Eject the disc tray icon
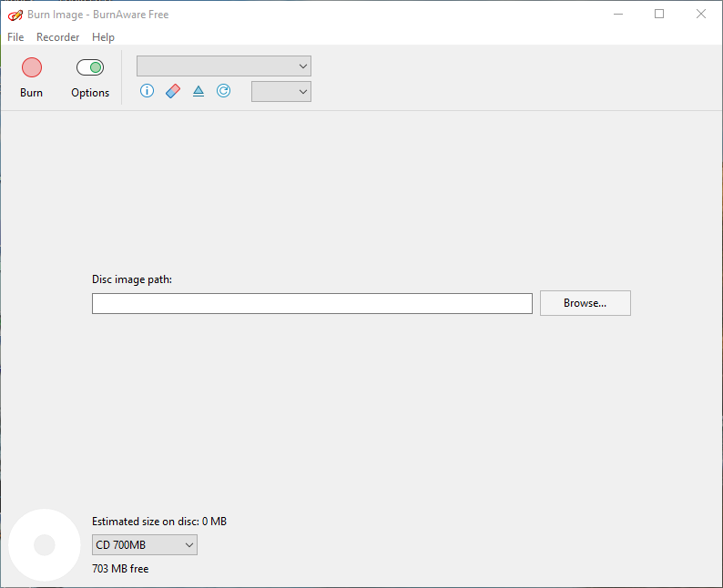The height and width of the screenshot is (588, 723). pos(199,91)
